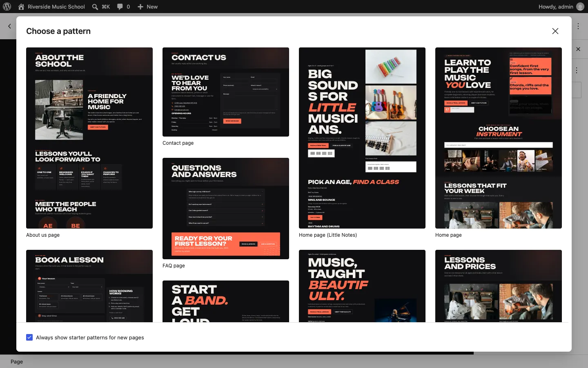Viewport: 588px width, 368px height.
Task: Click the back chevron in the editor behind the dialog
Action: tap(9, 26)
